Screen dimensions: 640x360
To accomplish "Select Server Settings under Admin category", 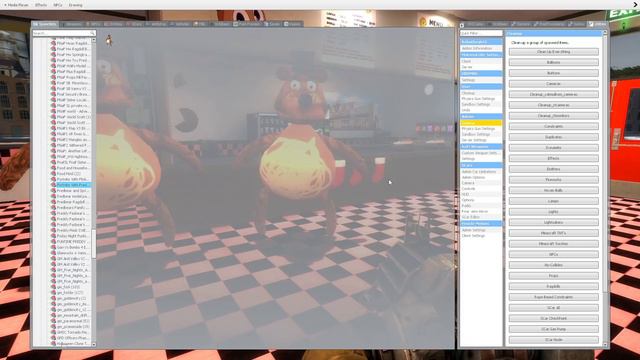I will tap(481, 140).
